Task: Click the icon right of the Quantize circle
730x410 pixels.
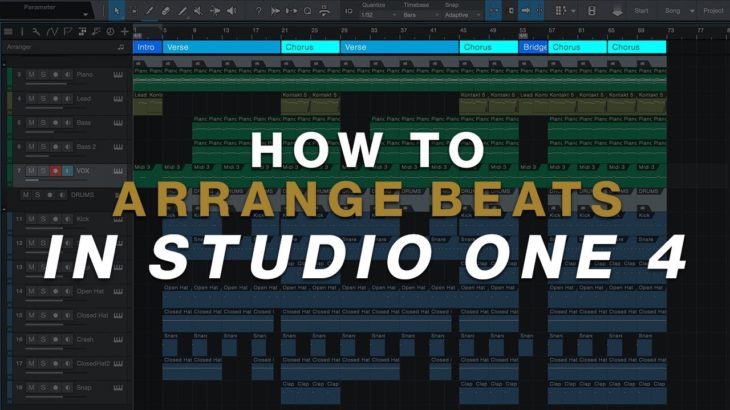Action: click(x=324, y=10)
